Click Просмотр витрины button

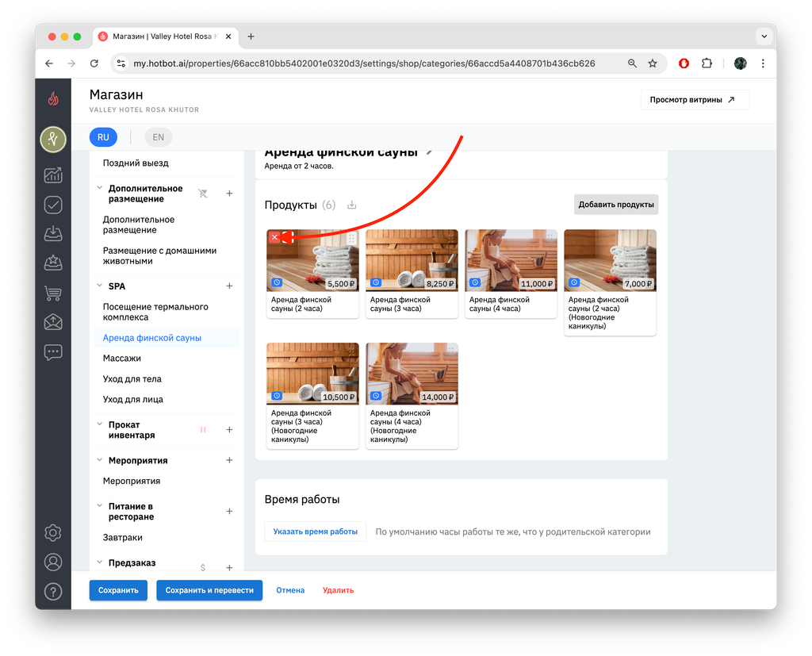[695, 99]
